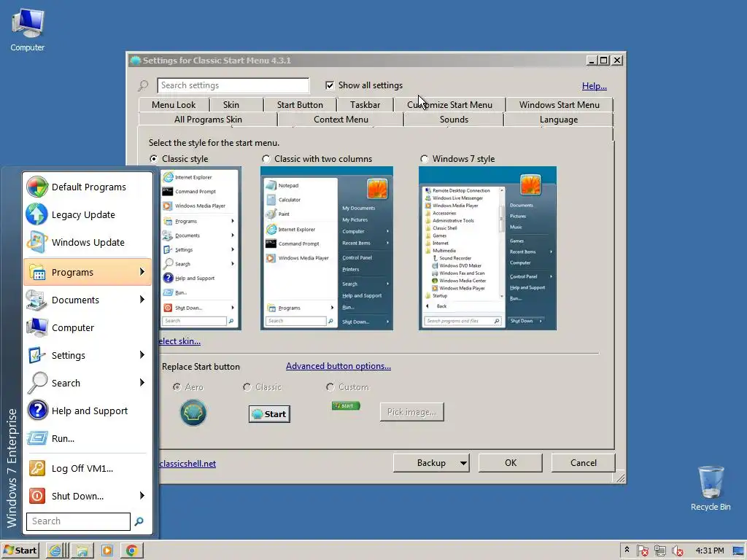Image resolution: width=747 pixels, height=560 pixels.
Task: Launch Windows Update icon in start menu
Action: tap(36, 242)
